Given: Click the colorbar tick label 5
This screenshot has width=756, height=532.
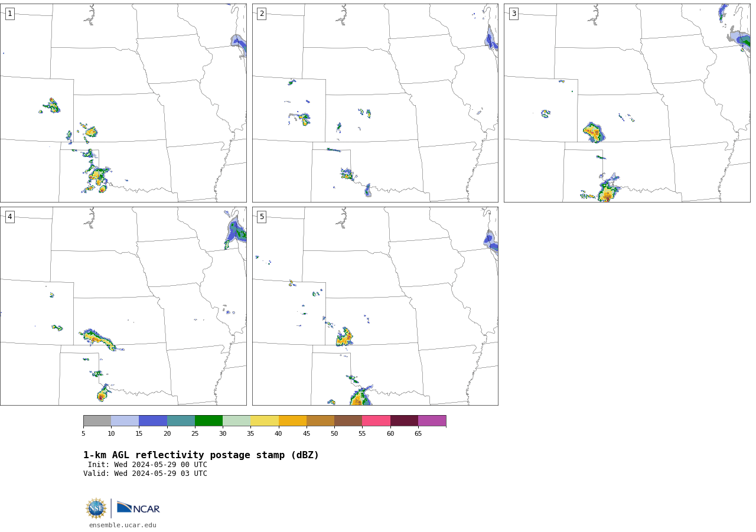Looking at the screenshot, I should (x=83, y=434).
